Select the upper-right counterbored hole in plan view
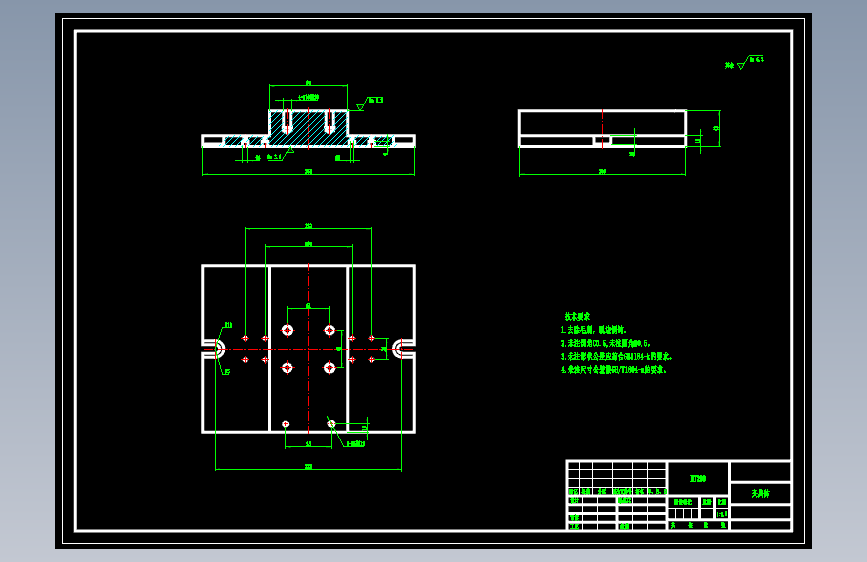This screenshot has height=562, width=867. tap(330, 330)
